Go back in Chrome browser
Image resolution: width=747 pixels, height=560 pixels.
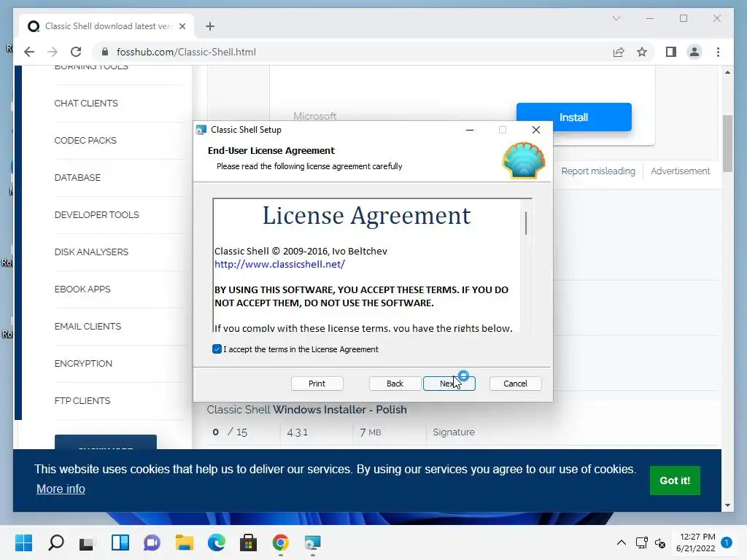point(29,52)
